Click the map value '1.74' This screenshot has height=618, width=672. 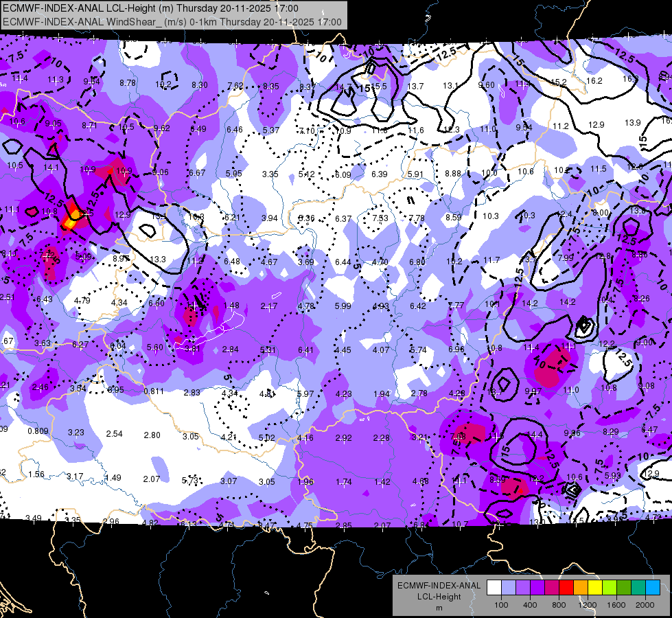coord(344,482)
